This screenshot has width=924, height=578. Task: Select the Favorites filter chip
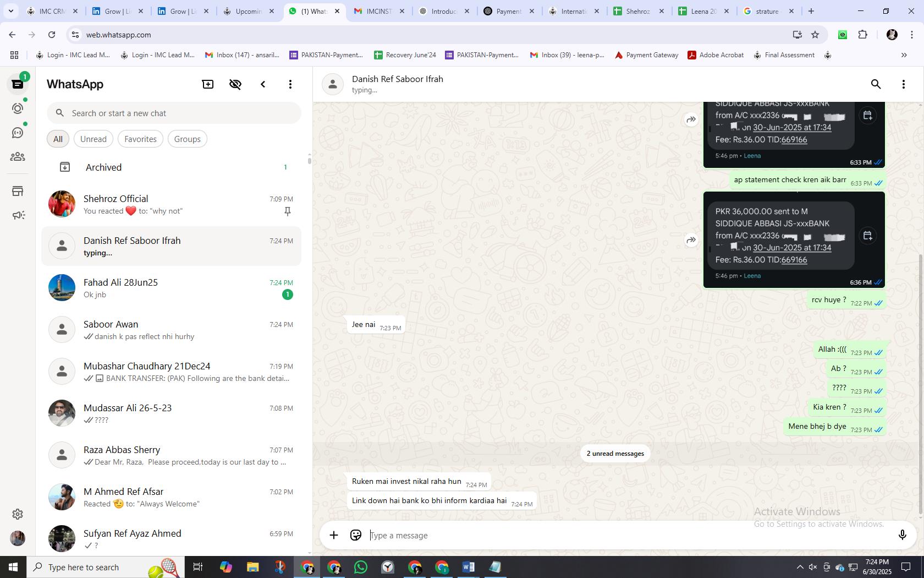click(140, 139)
